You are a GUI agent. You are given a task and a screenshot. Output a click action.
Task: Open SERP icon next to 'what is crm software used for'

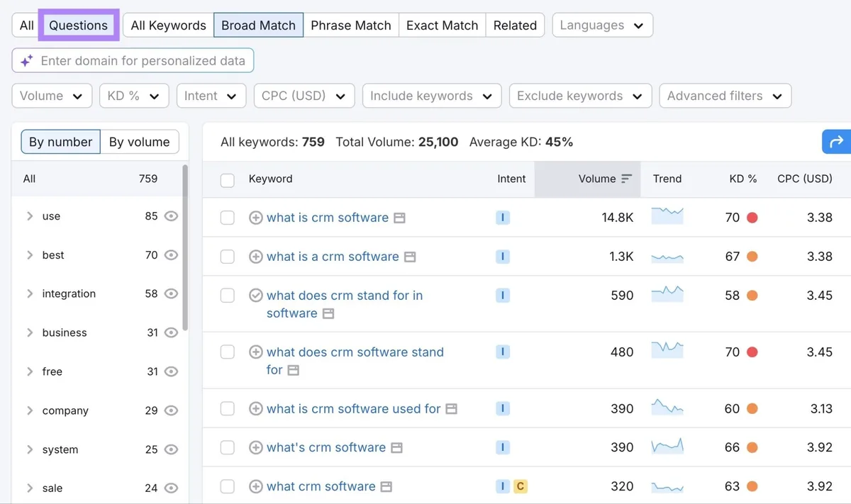(x=452, y=410)
